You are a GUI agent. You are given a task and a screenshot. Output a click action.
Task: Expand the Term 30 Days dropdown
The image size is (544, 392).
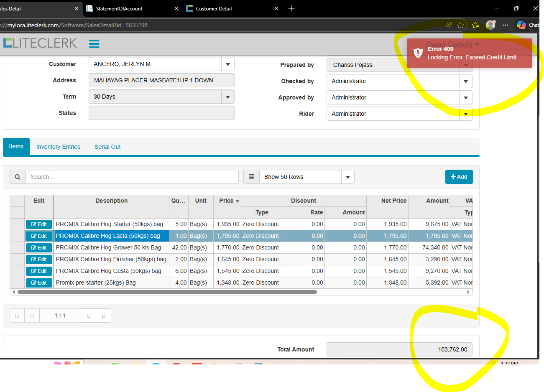coord(227,97)
